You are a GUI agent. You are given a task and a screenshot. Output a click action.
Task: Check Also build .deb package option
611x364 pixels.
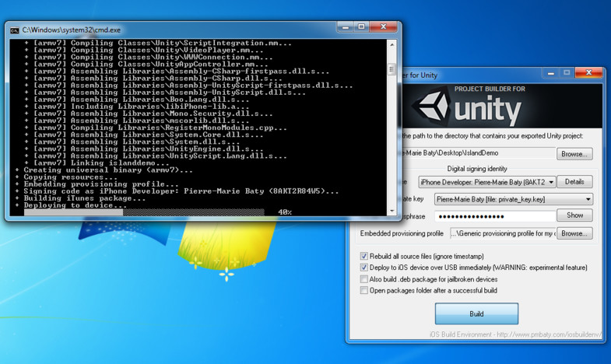[x=364, y=279]
